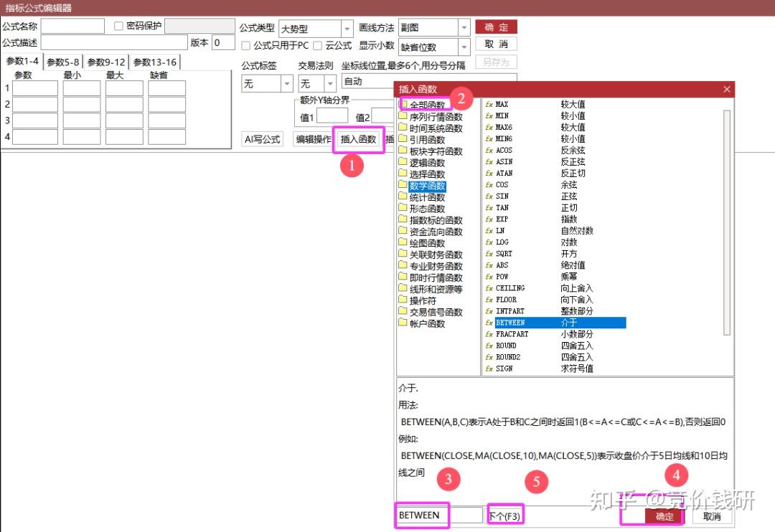Enable 公式只用于PC checkbox
Screen dimensions: 775x532
[245, 45]
